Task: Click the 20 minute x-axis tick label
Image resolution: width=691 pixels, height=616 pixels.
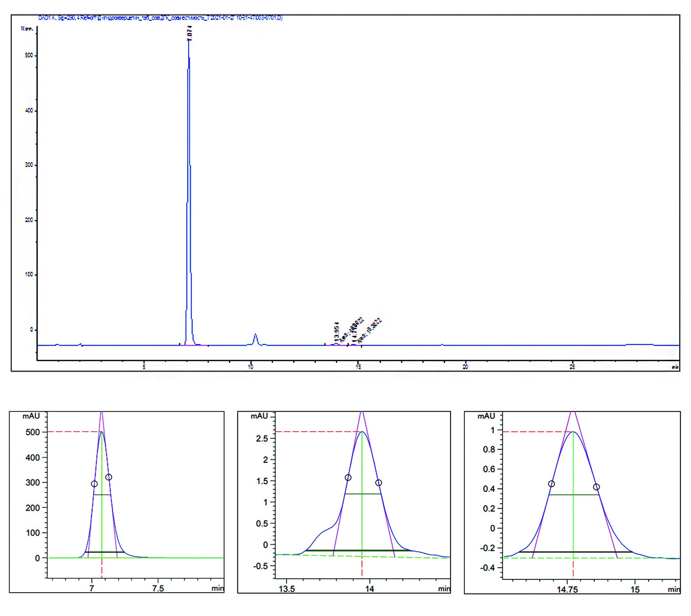Action: point(465,367)
